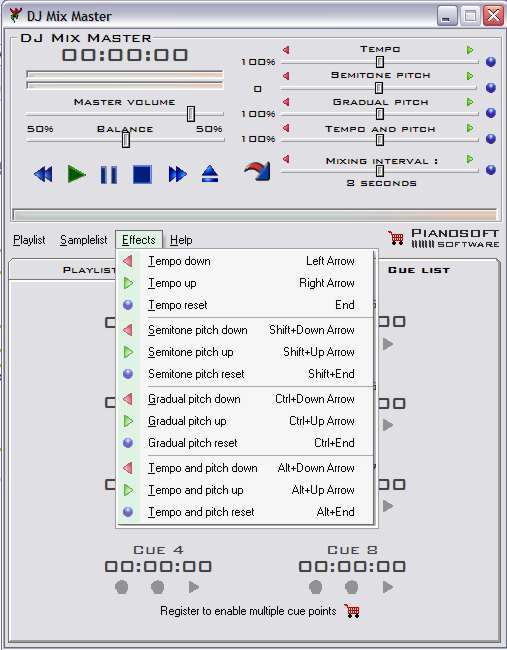This screenshot has width=507, height=650.
Task: Close the open Effects menu
Action: 139,240
